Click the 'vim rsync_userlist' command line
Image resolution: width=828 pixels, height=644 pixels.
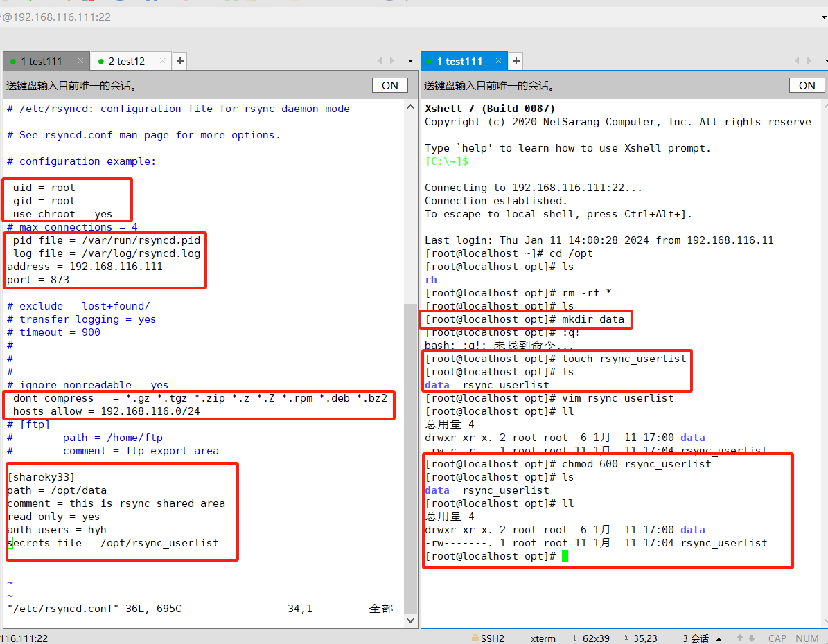click(x=549, y=398)
